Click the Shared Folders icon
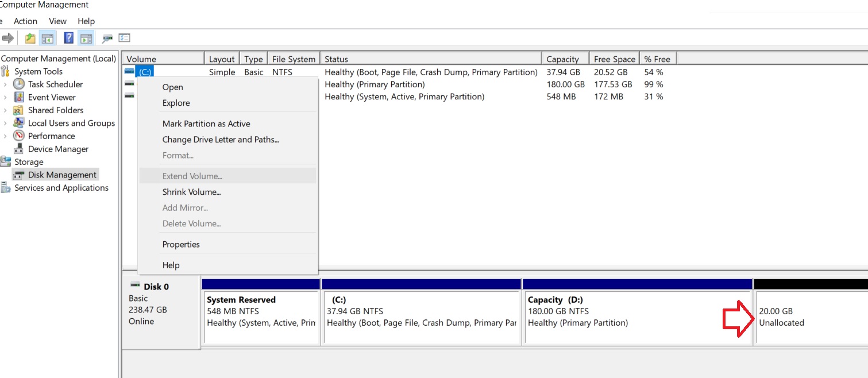The width and height of the screenshot is (868, 378). click(x=19, y=110)
